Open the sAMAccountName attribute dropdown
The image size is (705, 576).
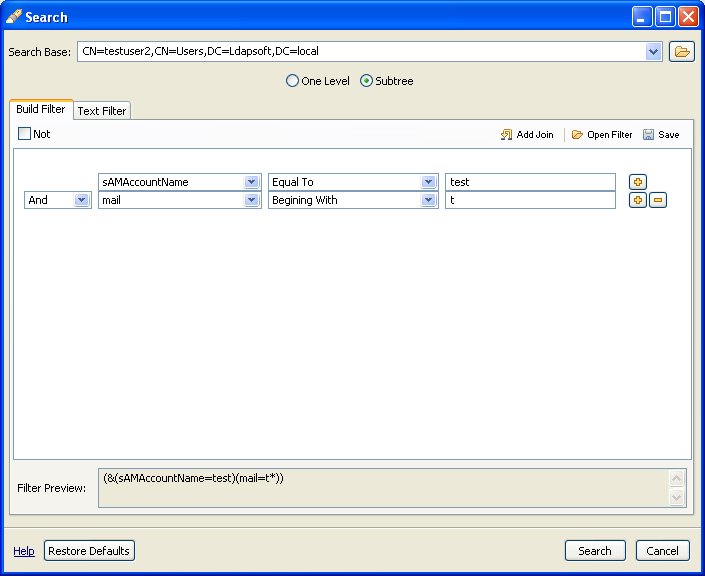(251, 182)
